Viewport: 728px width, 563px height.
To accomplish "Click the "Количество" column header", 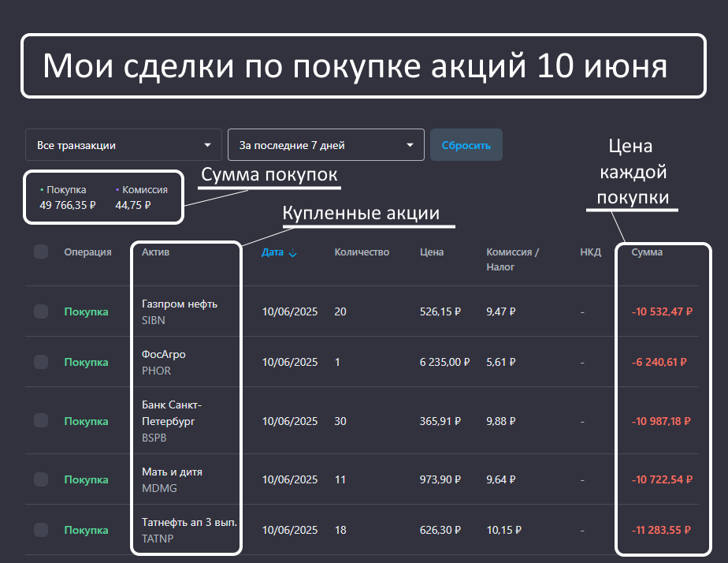I will coord(362,252).
